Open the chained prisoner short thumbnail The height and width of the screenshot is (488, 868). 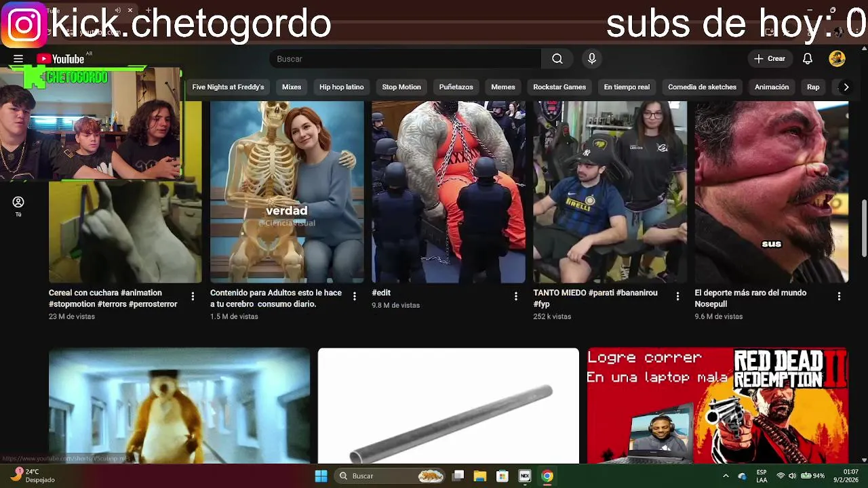[x=448, y=192]
